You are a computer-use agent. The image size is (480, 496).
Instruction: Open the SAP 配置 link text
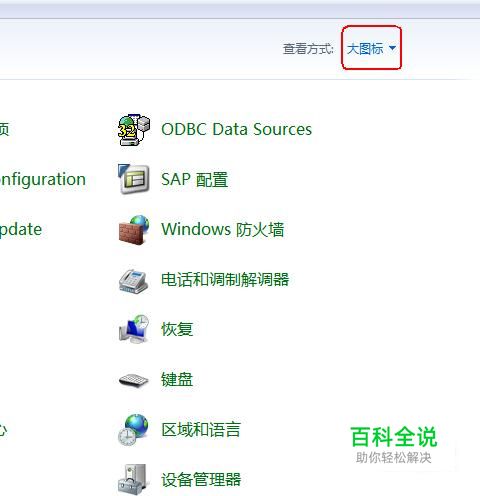pos(194,179)
